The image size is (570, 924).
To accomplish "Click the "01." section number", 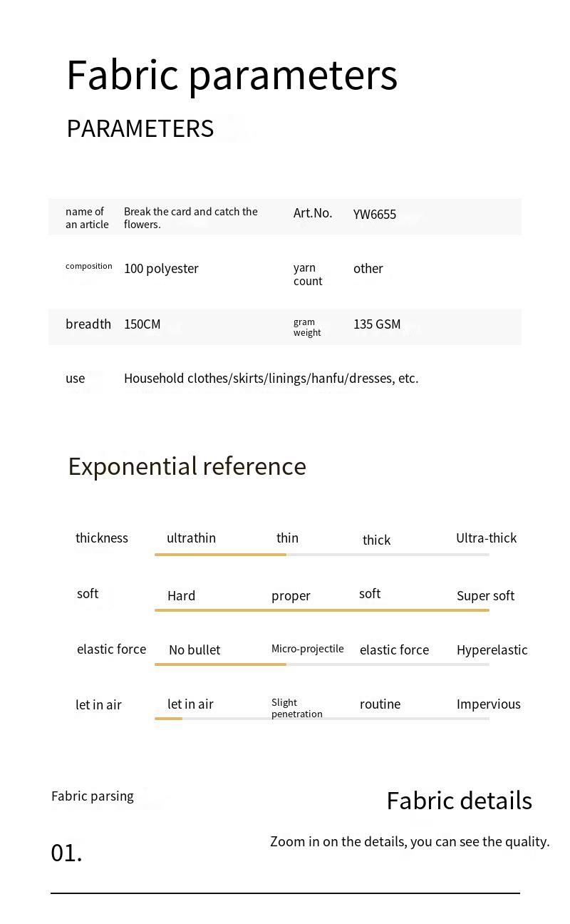I will point(66,853).
